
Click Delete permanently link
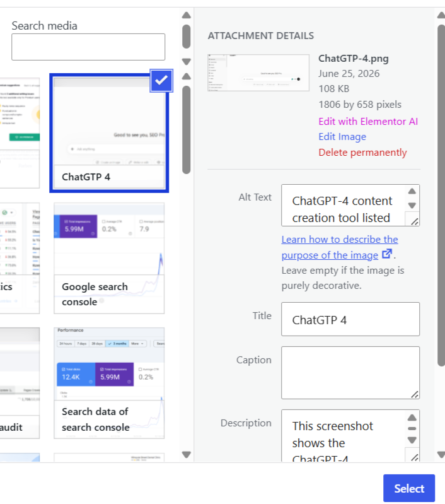(362, 153)
